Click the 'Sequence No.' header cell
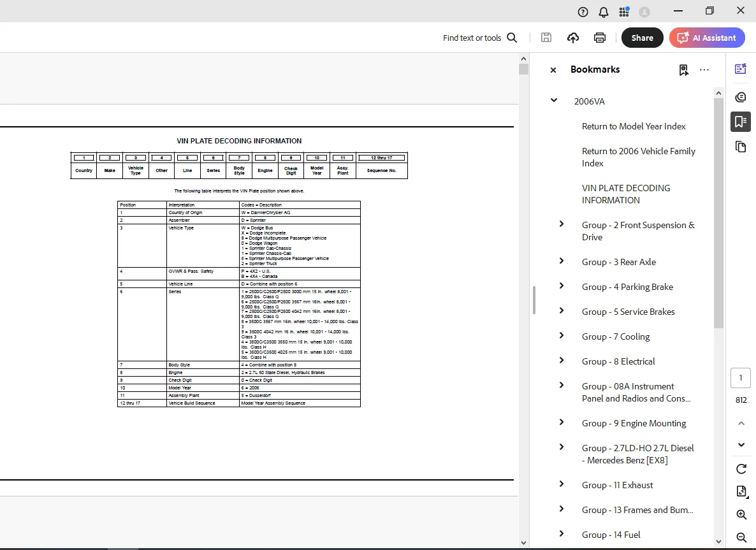756x550 pixels. point(382,170)
